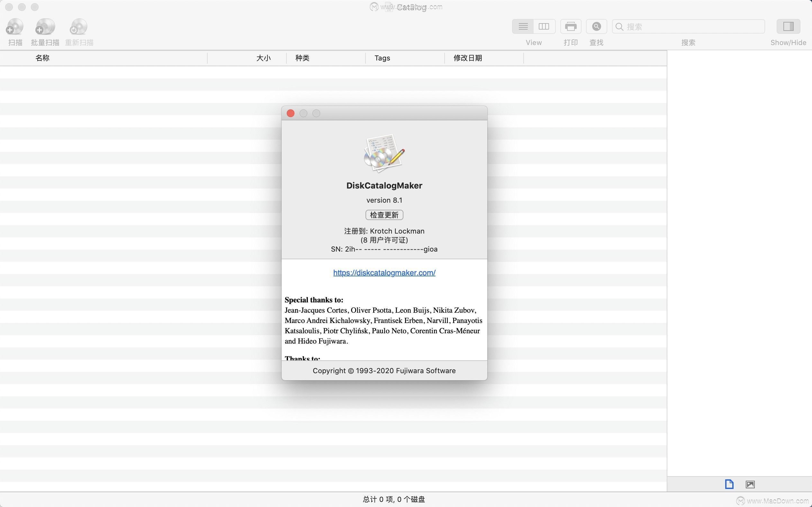Click the version 8.1 label
The width and height of the screenshot is (812, 507).
(384, 200)
